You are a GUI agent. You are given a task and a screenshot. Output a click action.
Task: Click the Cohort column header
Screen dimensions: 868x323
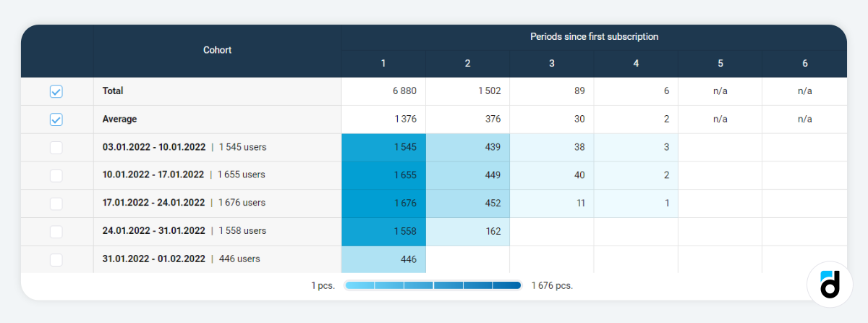[x=217, y=50]
